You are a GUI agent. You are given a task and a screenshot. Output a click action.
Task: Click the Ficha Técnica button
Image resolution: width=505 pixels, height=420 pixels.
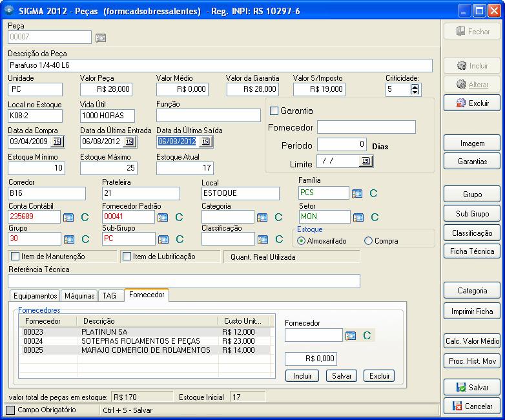(x=472, y=251)
